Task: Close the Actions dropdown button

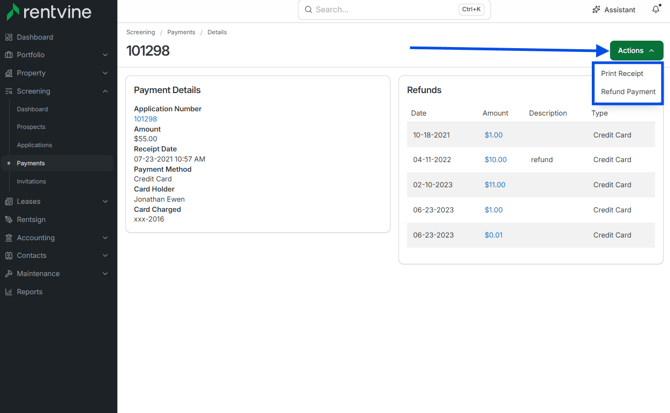Action: click(x=636, y=50)
